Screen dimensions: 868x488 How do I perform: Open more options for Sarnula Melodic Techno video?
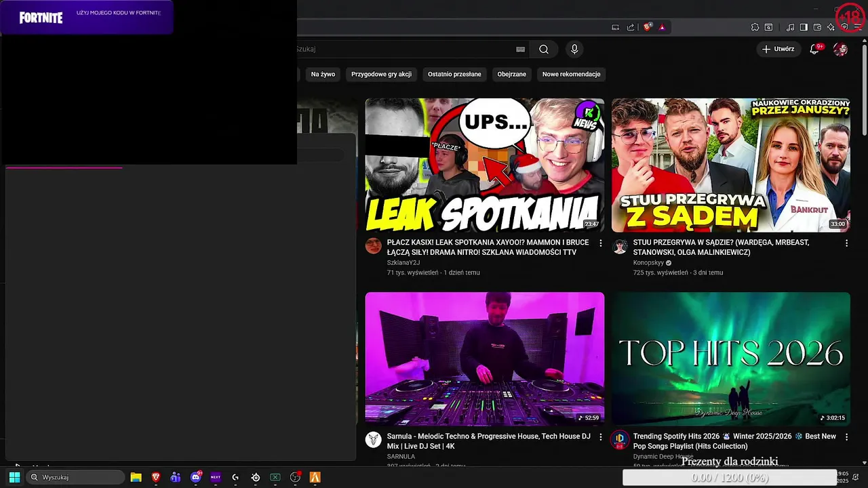click(600, 436)
